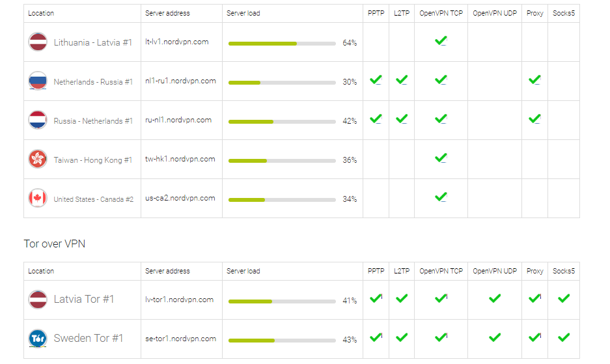Select server address se-tor1.nordvpn.com
Viewport: 610px width, 364px height.
[x=180, y=339]
